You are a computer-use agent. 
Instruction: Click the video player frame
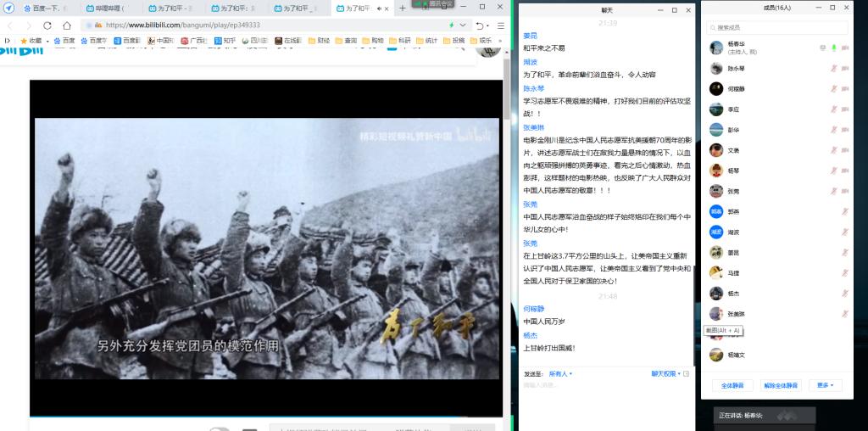coord(266,248)
